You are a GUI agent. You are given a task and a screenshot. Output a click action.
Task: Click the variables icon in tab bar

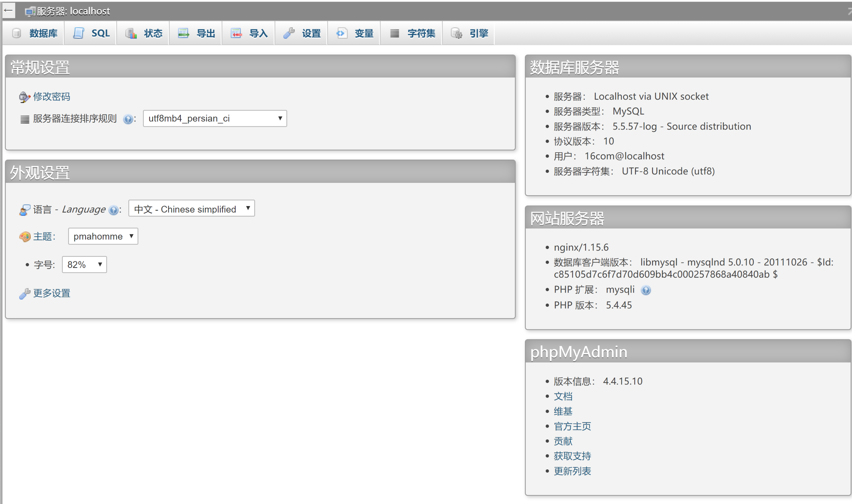point(342,33)
